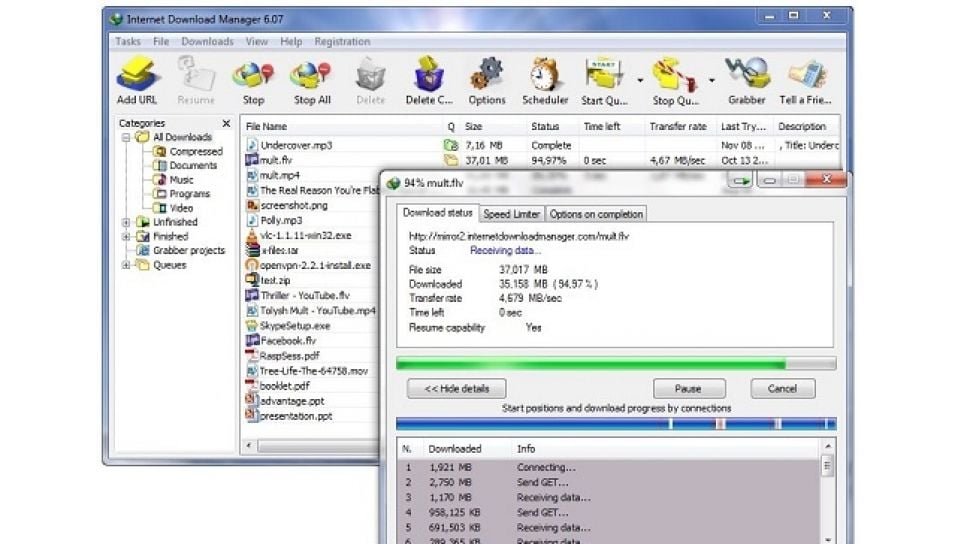Viewport: 970px width, 544px height.
Task: Click the connections list vertical scrollbar
Action: pos(827,492)
